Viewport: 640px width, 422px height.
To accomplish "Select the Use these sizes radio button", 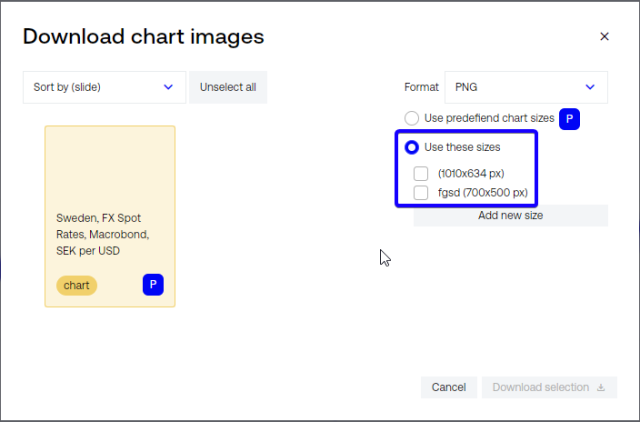I will click(x=411, y=147).
